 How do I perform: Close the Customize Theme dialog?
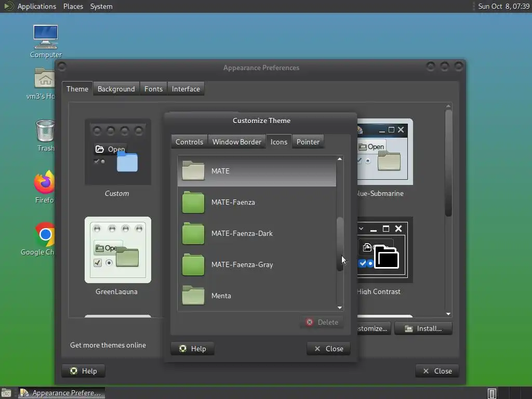[x=328, y=349]
